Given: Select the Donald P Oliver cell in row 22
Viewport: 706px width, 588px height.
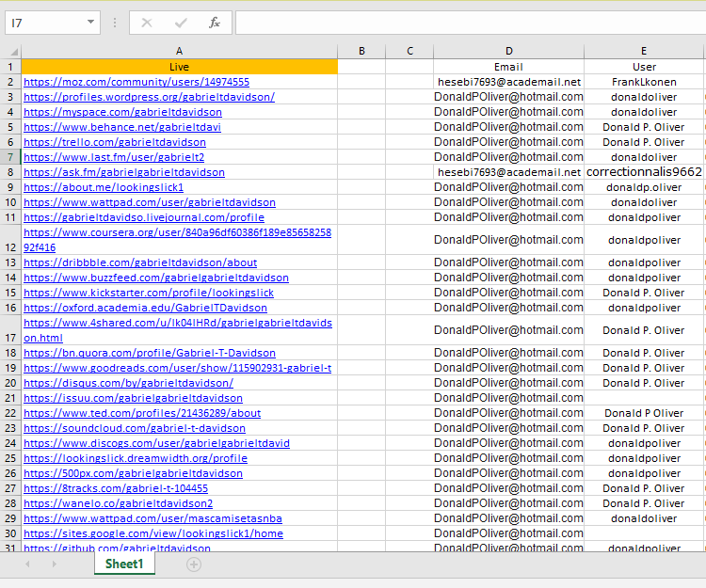Looking at the screenshot, I should click(644, 413).
